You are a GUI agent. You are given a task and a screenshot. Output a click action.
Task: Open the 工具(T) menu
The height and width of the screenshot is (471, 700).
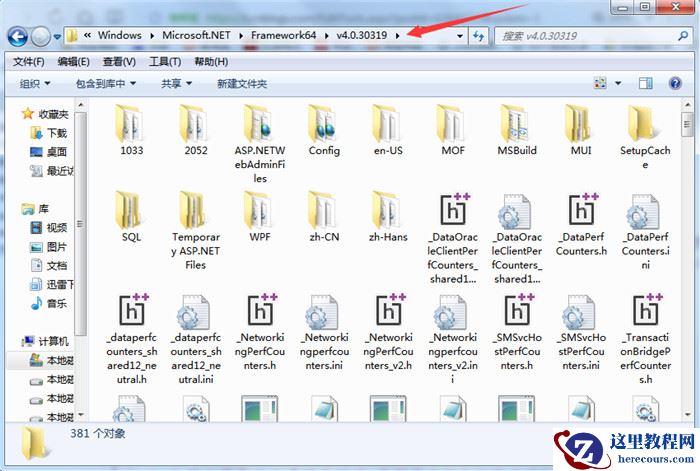pyautogui.click(x=165, y=62)
